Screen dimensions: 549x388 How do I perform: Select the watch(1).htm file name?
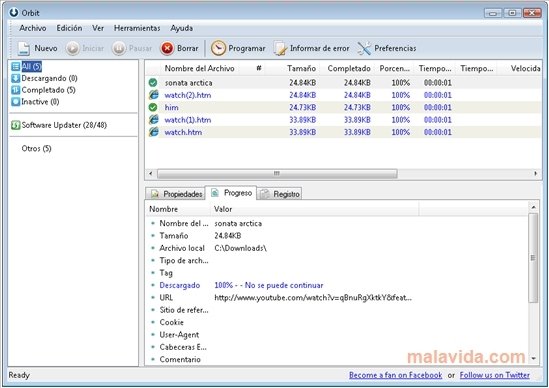pos(188,120)
